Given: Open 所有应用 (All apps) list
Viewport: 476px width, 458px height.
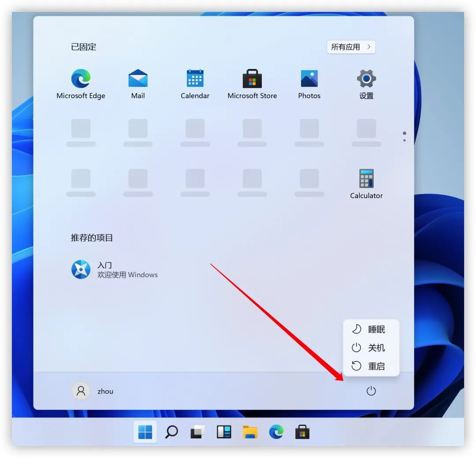Looking at the screenshot, I should (x=351, y=47).
